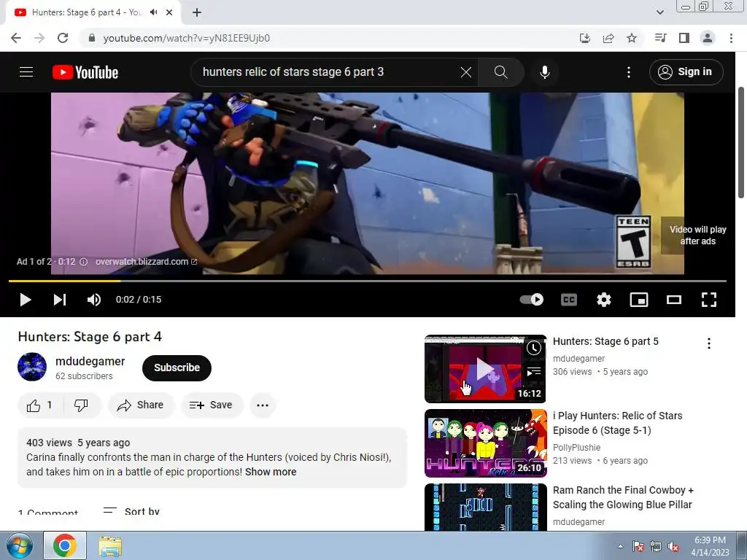Screen dimensions: 747x560
Task: Click the magnifier search button
Action: point(500,72)
